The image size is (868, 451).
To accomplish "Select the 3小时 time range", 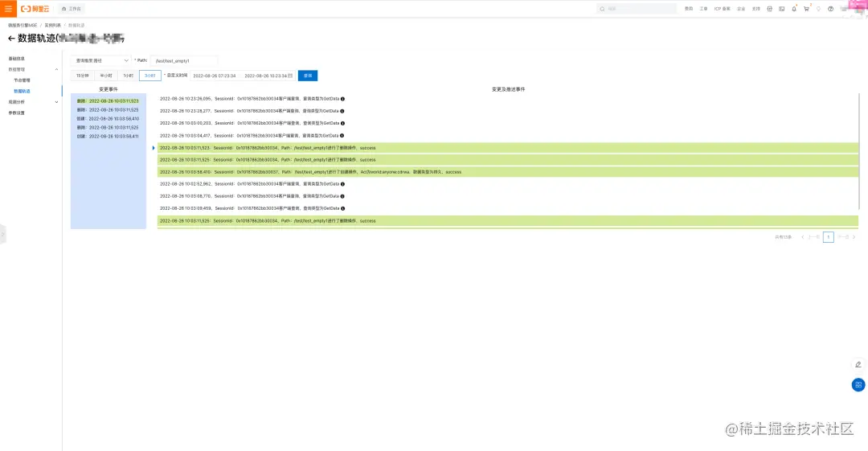I will [150, 76].
